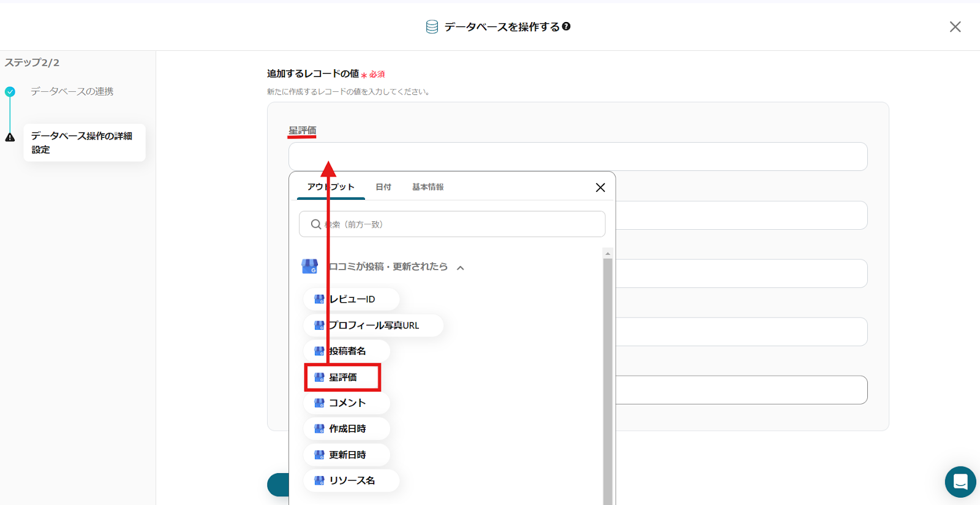The height and width of the screenshot is (505, 980).
Task: Switch to the 基本情報 tab
Action: pyautogui.click(x=428, y=187)
